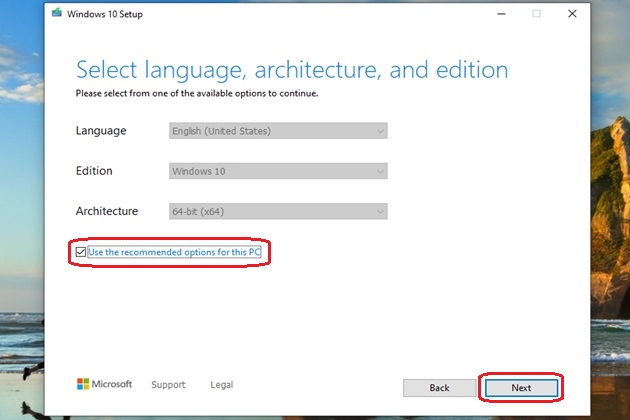
Task: Click the 'Select language, architecture, and edition' heading
Action: click(292, 70)
